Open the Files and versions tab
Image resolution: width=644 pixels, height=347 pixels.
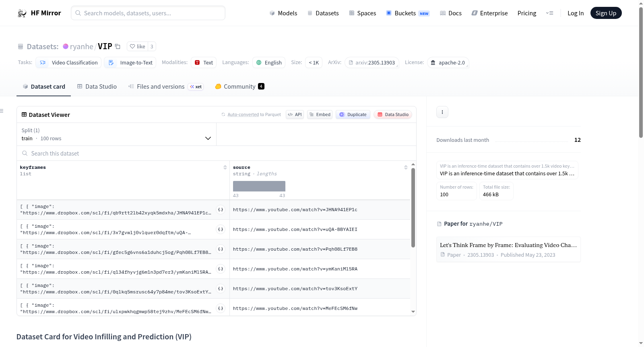point(166,87)
